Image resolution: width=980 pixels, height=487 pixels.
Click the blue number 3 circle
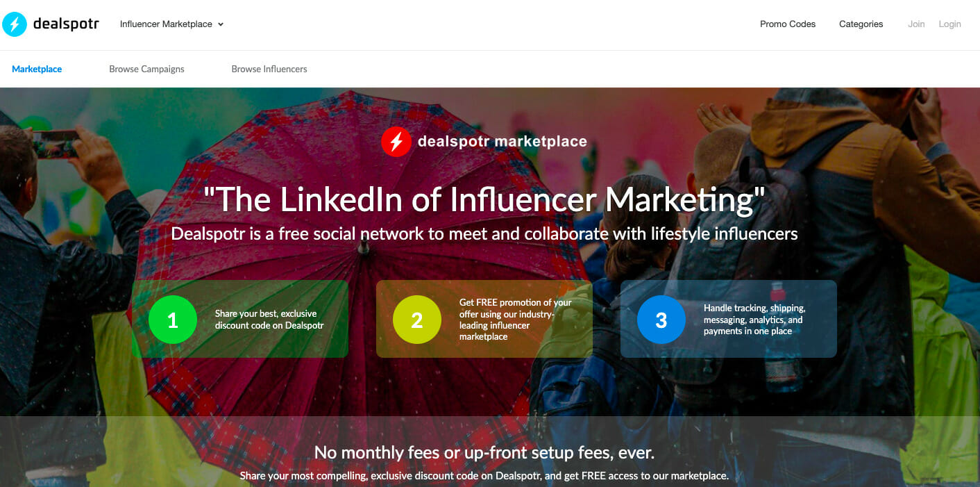pos(661,320)
